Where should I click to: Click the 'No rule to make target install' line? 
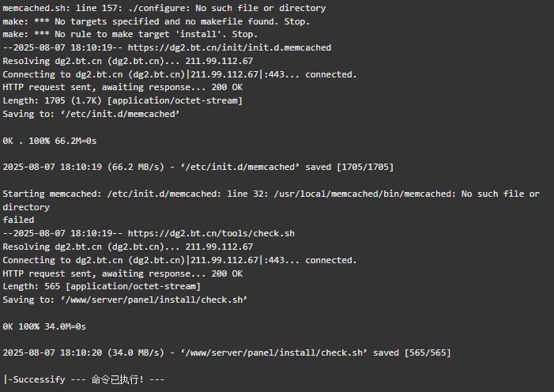click(130, 34)
